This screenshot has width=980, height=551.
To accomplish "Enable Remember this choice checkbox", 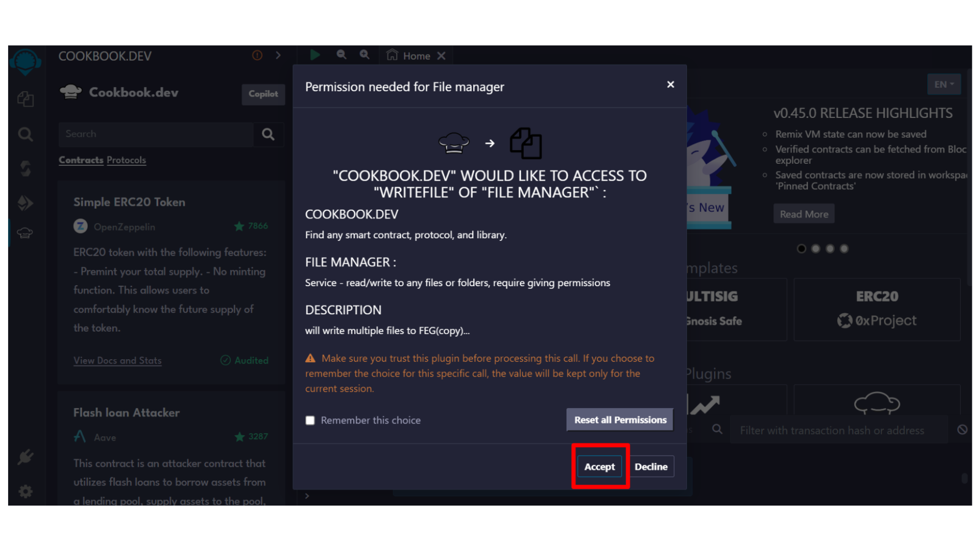I will click(310, 420).
